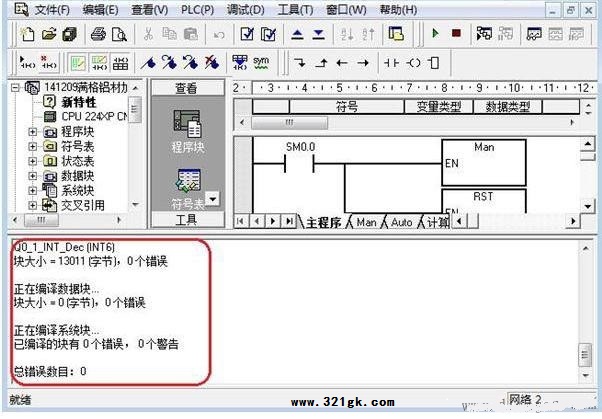Click navigation bar scroll-down arrow

coord(212,199)
